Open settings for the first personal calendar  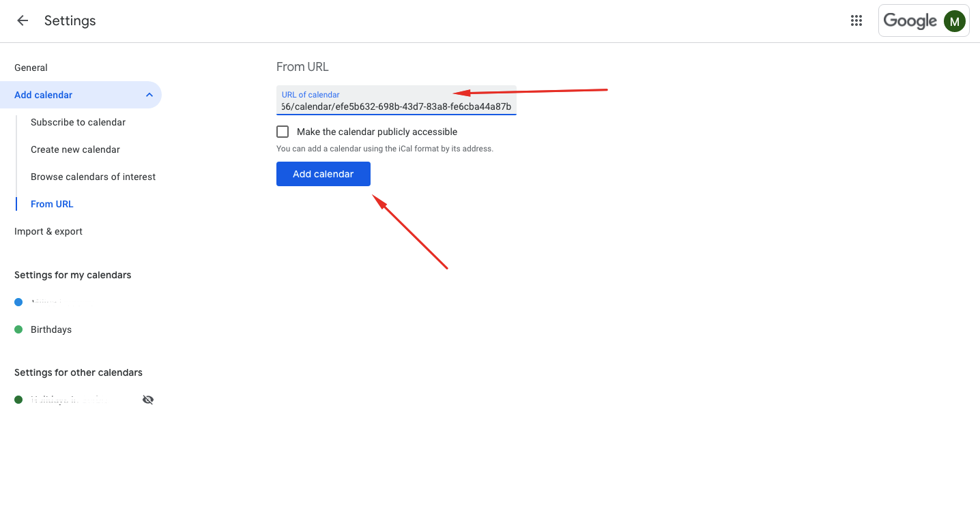(x=48, y=302)
